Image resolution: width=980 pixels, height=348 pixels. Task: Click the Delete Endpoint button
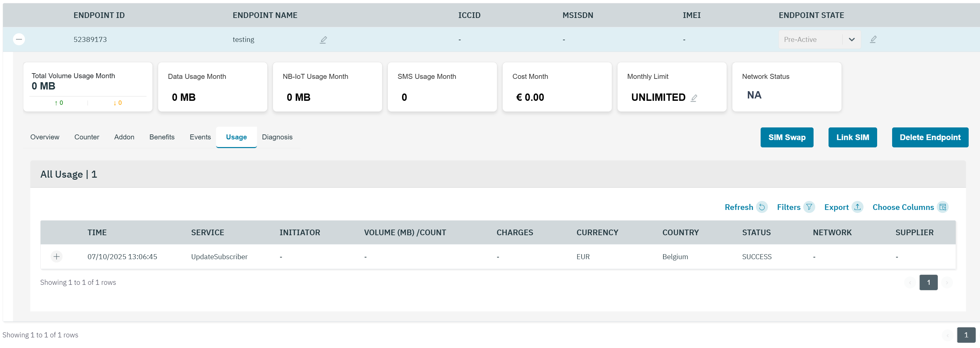point(930,137)
